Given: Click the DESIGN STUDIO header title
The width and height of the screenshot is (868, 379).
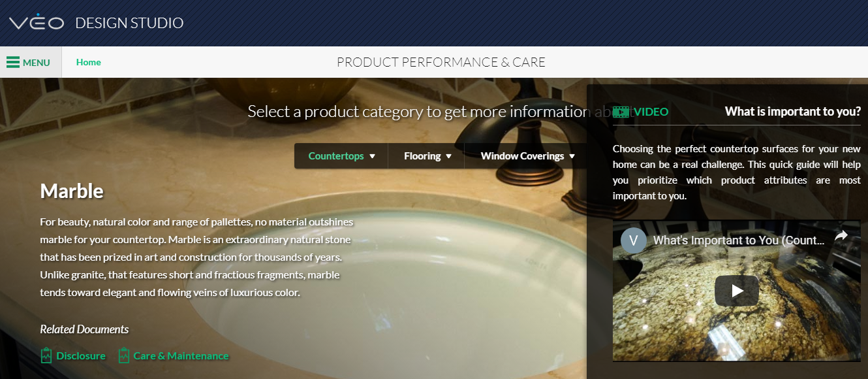Looking at the screenshot, I should point(129,23).
